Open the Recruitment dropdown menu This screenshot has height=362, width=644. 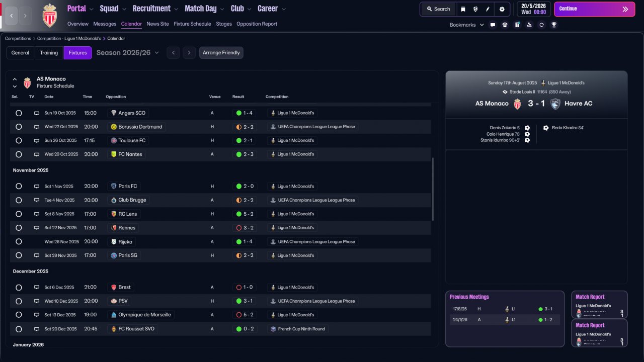(x=155, y=9)
